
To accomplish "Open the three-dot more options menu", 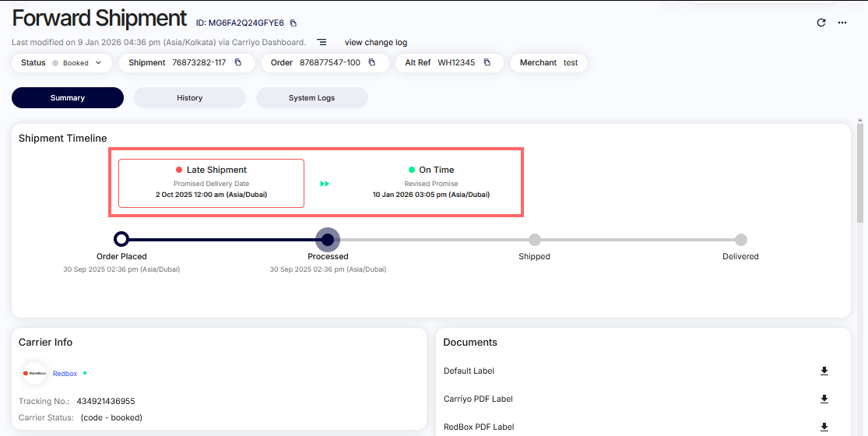I will tap(842, 23).
